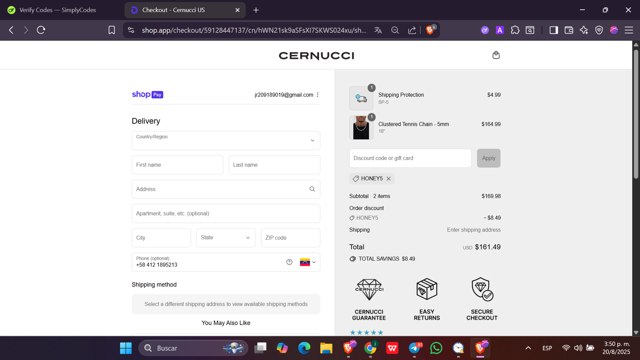
Task: Reload the checkout page
Action: [41, 30]
